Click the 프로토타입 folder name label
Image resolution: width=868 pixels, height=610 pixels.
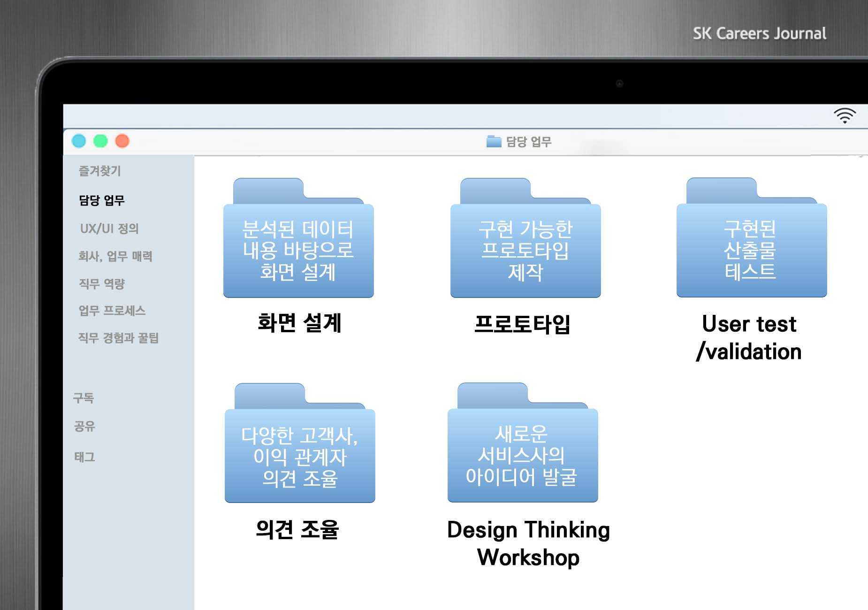tap(522, 324)
